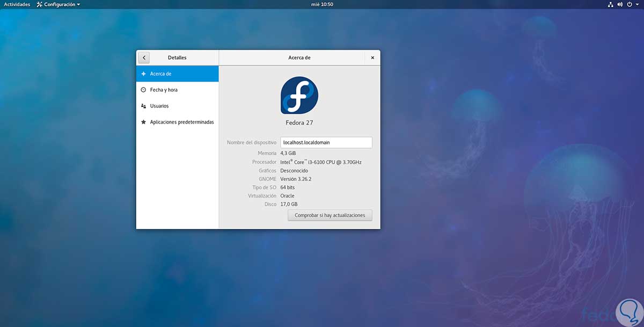Click the Fedora 27 version text
This screenshot has height=327, width=644.
[x=299, y=122]
